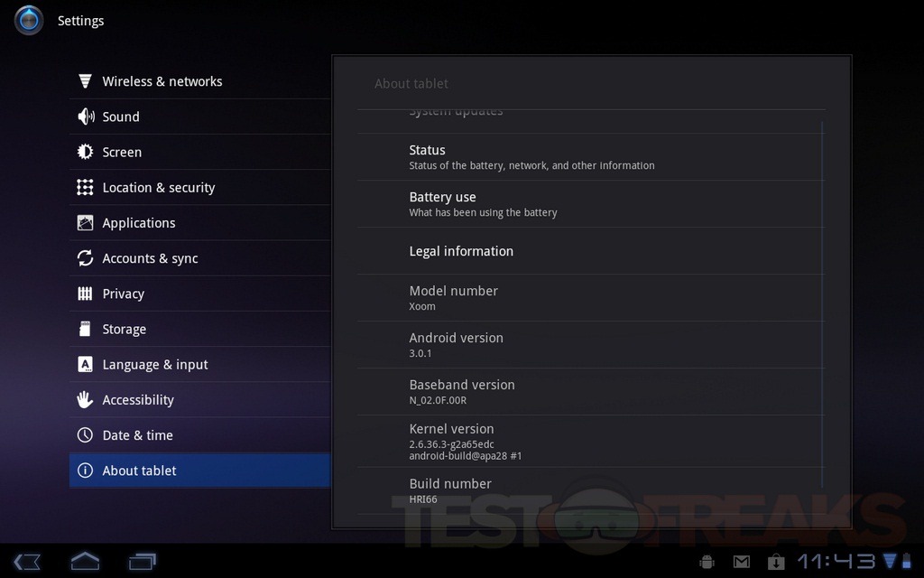This screenshot has width=924, height=578.
Task: Tap the Applications icon
Action: (x=86, y=223)
